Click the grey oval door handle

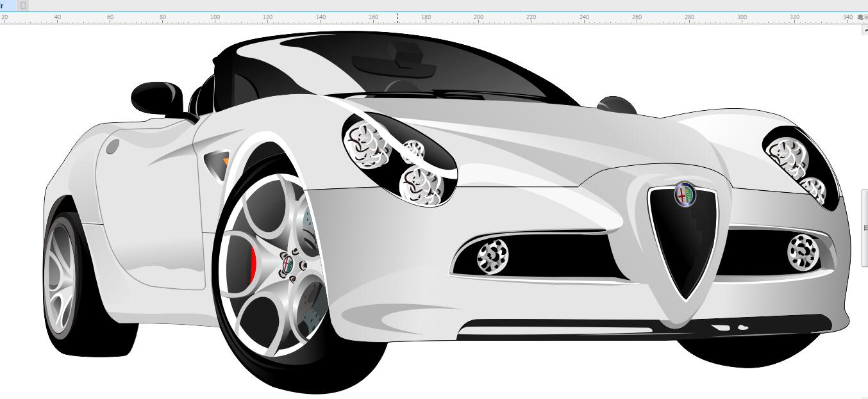(x=112, y=146)
